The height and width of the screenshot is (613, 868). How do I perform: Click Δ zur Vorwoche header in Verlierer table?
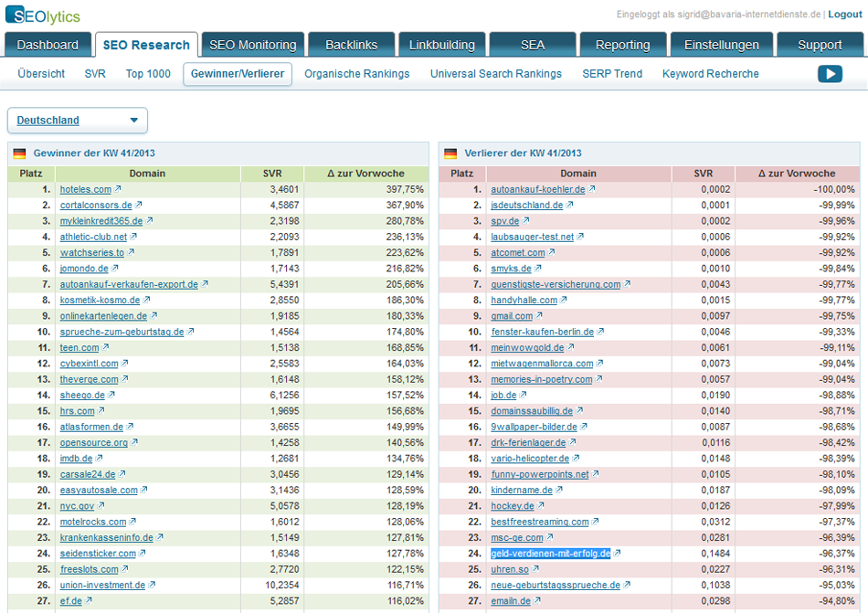[797, 174]
